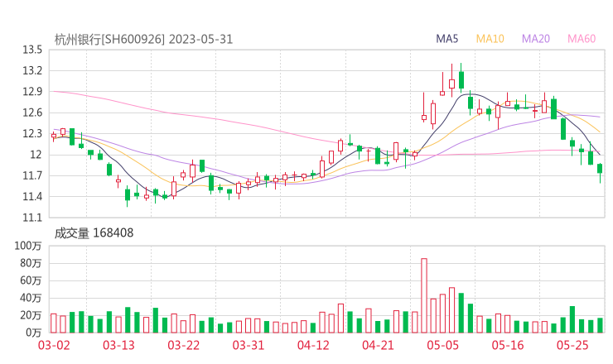Click the 03-13 date axis label

tap(118, 345)
